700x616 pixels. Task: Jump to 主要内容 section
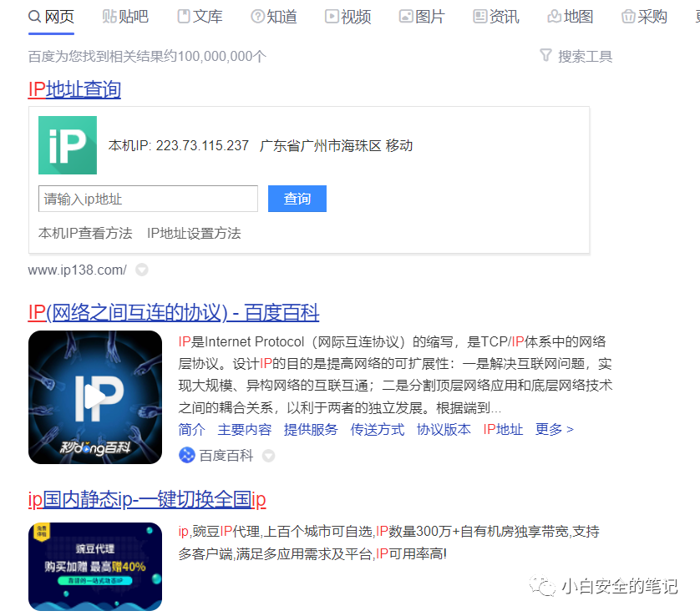(x=245, y=430)
